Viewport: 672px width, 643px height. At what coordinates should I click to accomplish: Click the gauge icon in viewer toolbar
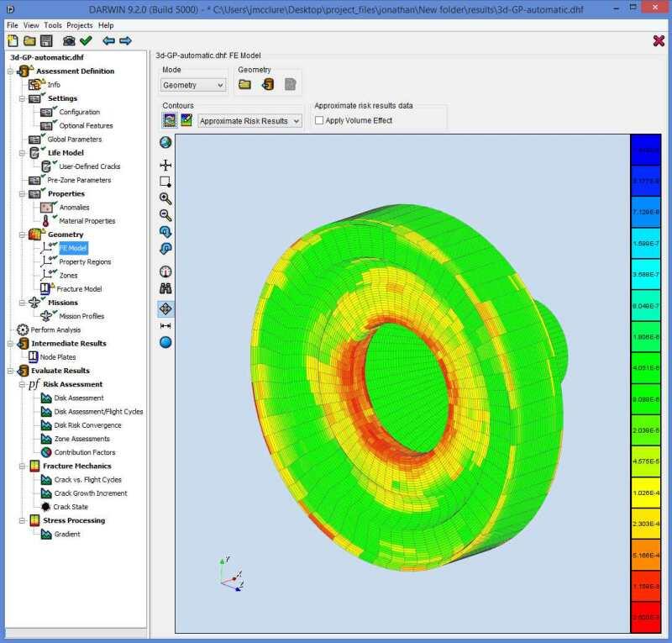coord(165,271)
